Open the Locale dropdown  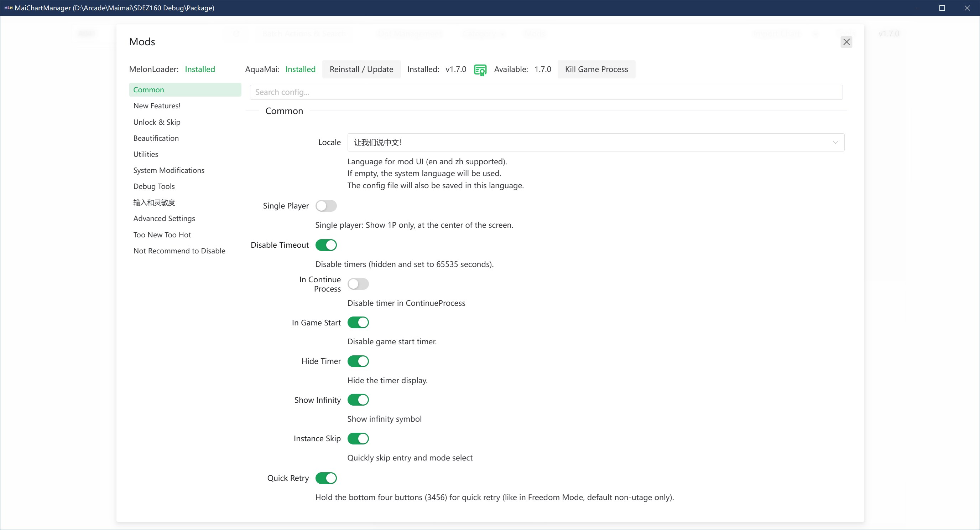point(596,143)
